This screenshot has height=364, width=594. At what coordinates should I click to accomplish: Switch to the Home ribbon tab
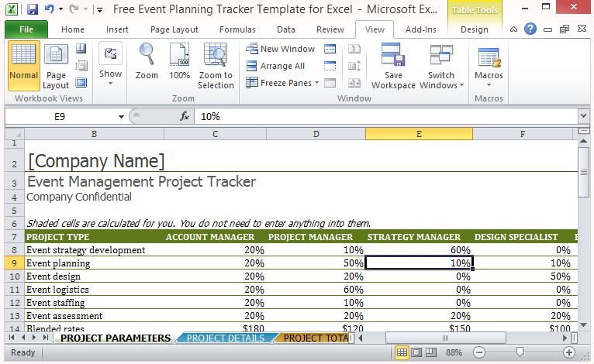point(73,29)
